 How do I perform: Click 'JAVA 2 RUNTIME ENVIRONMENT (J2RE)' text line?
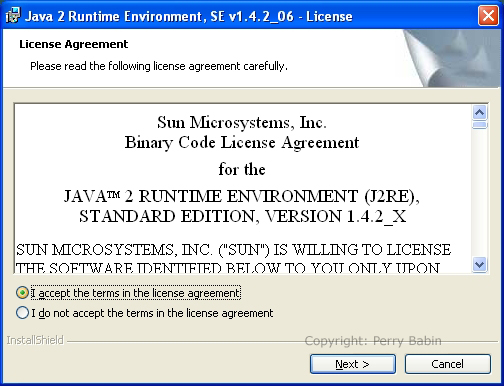[242, 197]
